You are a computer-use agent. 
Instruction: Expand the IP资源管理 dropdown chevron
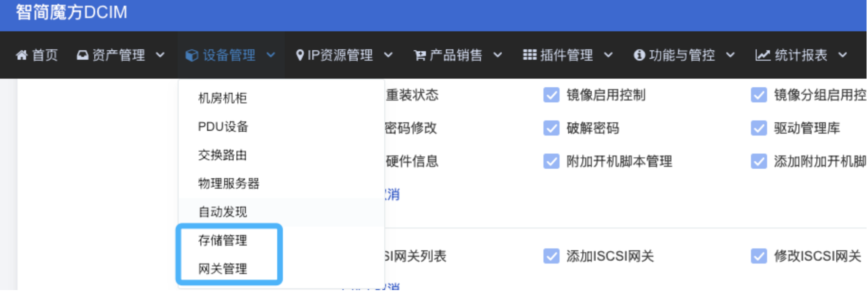[x=388, y=55]
